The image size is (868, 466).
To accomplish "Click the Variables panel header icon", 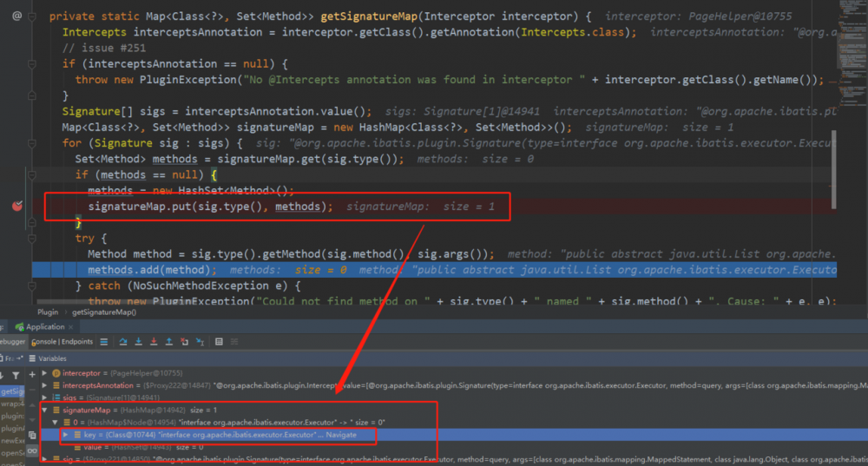I will 32,358.
